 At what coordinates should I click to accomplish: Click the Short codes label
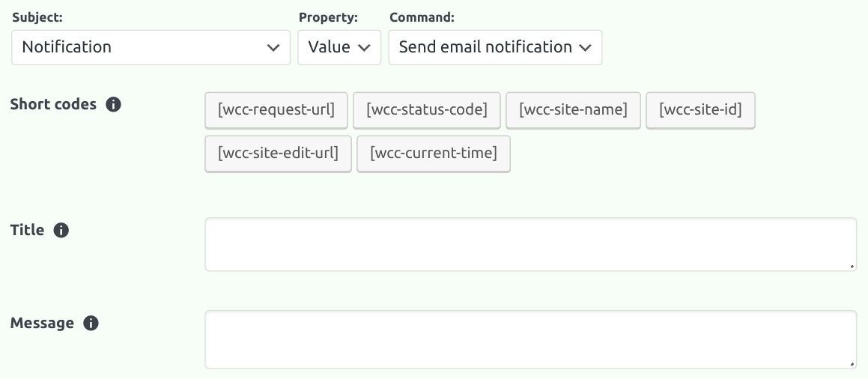pyautogui.click(x=53, y=104)
